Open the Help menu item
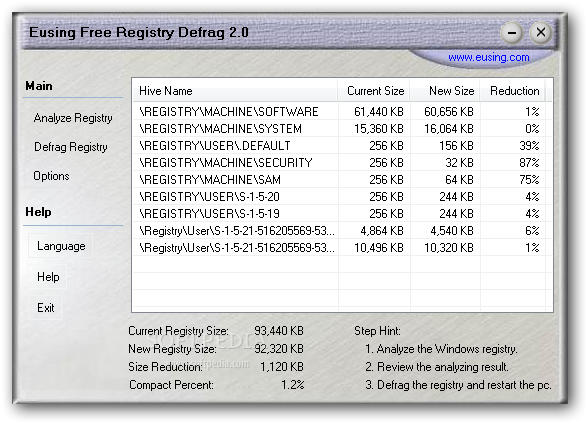The height and width of the screenshot is (424, 588). pyautogui.click(x=48, y=277)
